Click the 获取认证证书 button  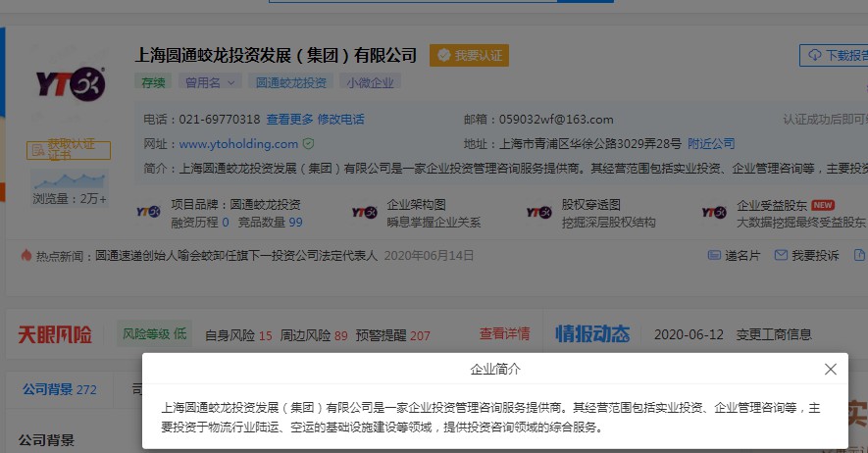(68, 150)
